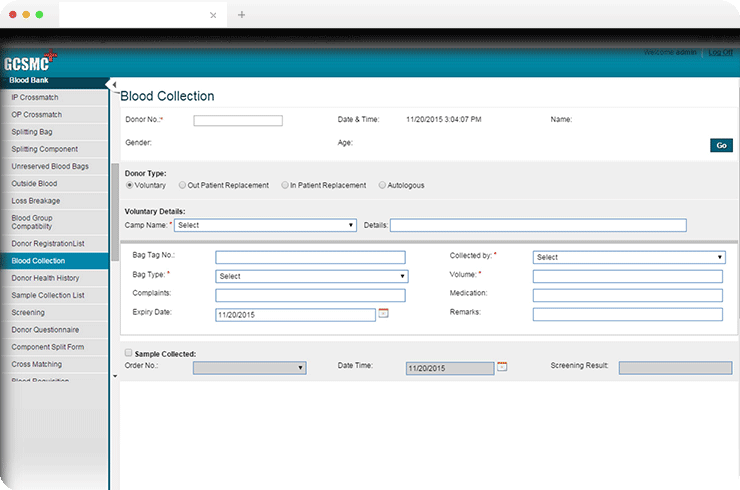The image size is (740, 490).
Task: Open Outside Blood menu item
Action: [x=54, y=184]
